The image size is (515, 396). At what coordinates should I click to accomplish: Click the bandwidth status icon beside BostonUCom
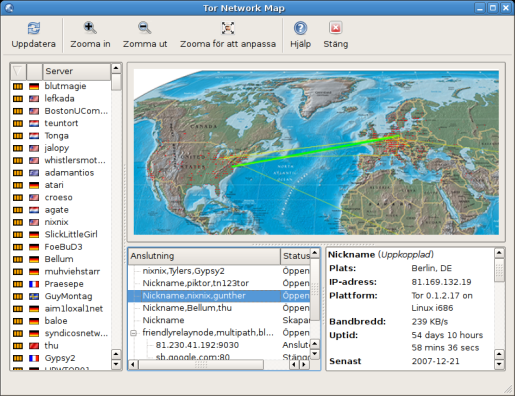[x=18, y=111]
